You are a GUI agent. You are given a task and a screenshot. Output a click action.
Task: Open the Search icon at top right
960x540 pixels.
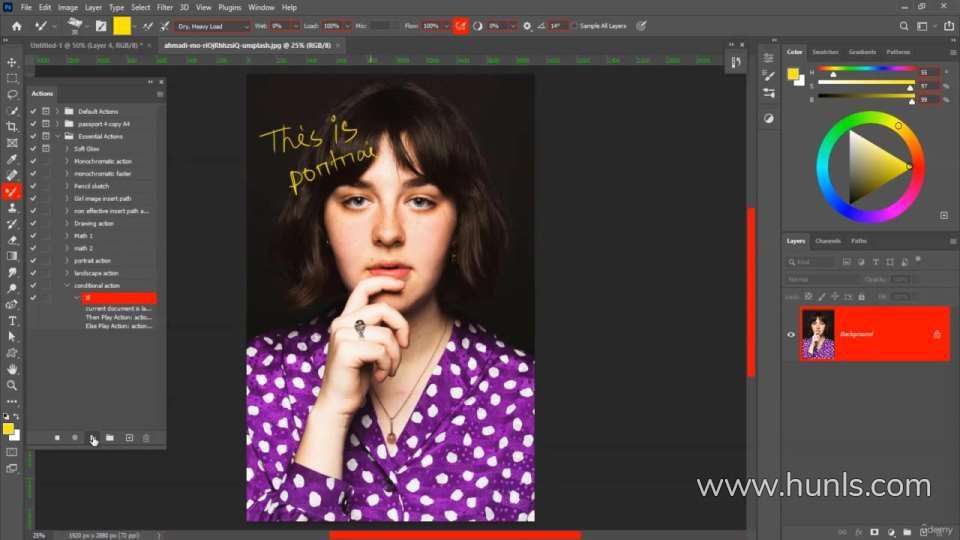coord(904,26)
